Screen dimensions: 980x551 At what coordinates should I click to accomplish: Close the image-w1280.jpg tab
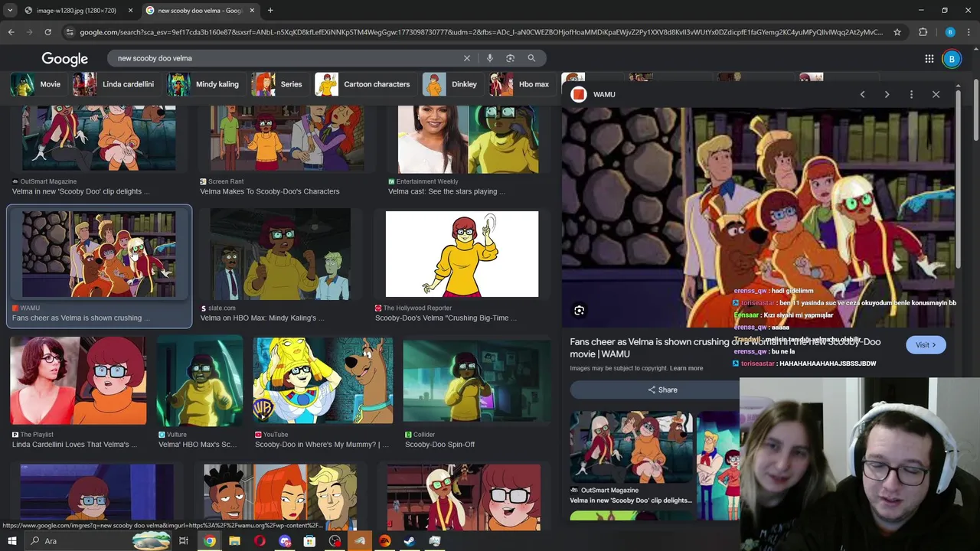[130, 11]
